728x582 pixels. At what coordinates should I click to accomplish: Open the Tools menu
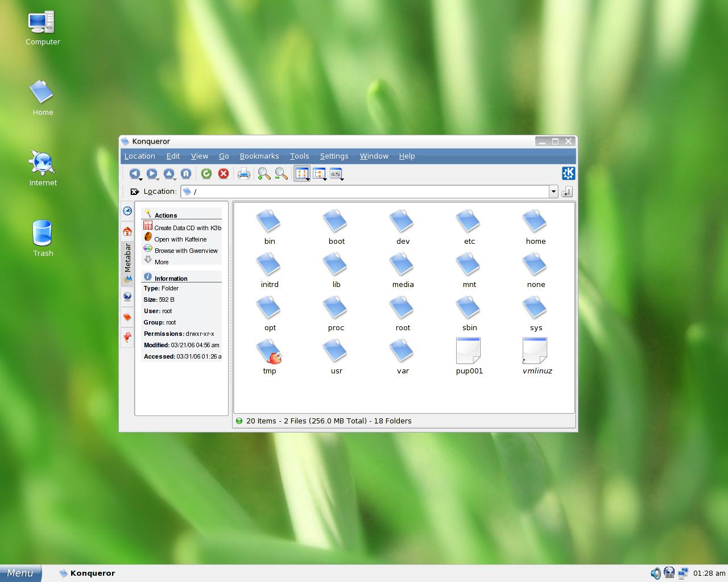(x=300, y=156)
